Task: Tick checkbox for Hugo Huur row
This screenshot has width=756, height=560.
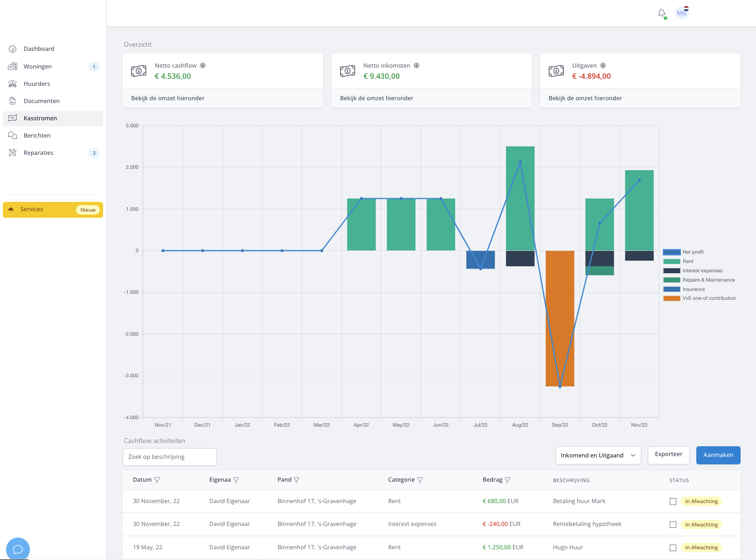Action: (x=673, y=548)
